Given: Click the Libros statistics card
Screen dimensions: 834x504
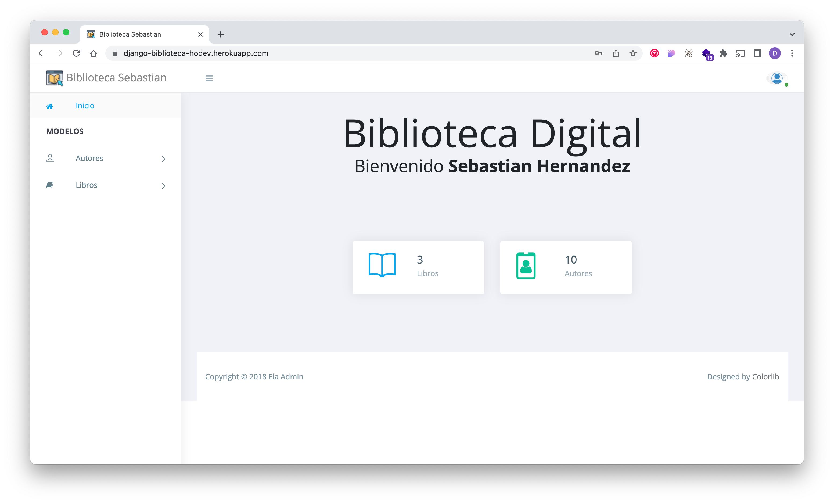Looking at the screenshot, I should 418,267.
